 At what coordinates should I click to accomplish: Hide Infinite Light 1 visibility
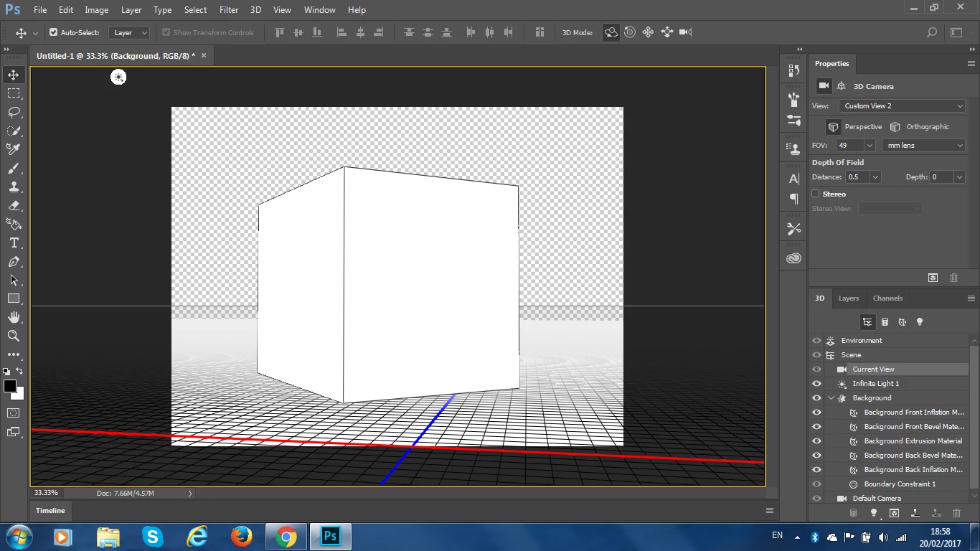816,384
